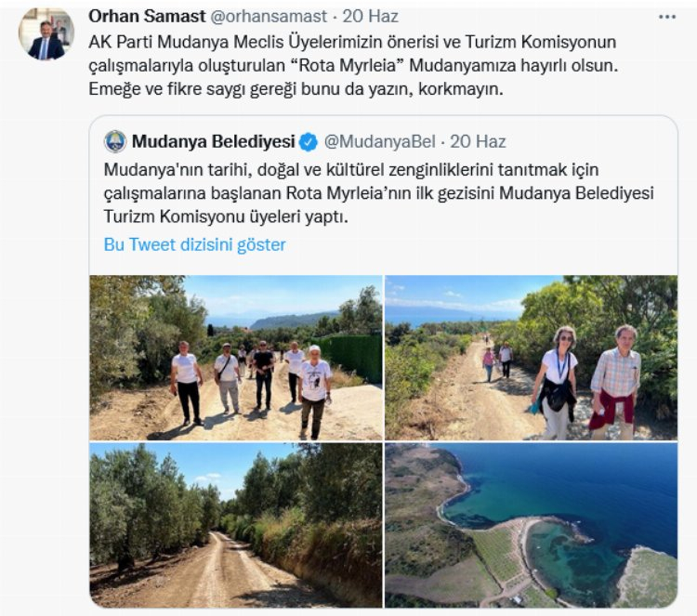Open the aerial coastline photo

(532, 525)
